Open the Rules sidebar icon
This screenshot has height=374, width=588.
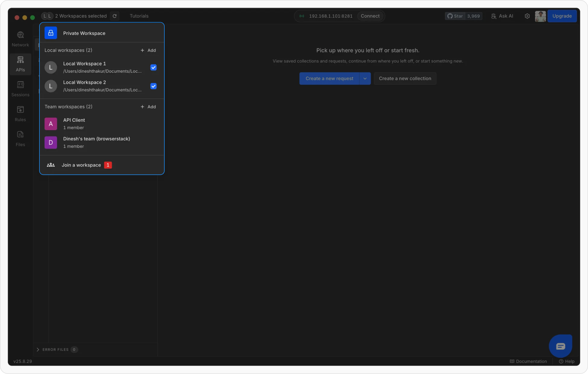20,114
